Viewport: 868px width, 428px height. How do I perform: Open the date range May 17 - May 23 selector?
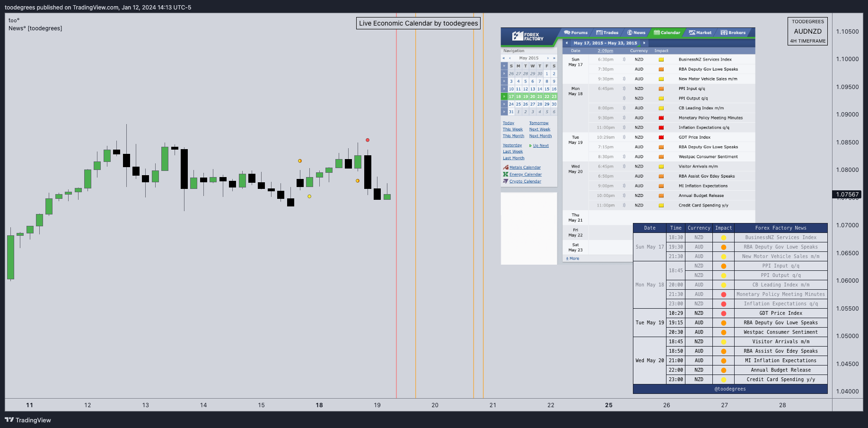click(605, 43)
